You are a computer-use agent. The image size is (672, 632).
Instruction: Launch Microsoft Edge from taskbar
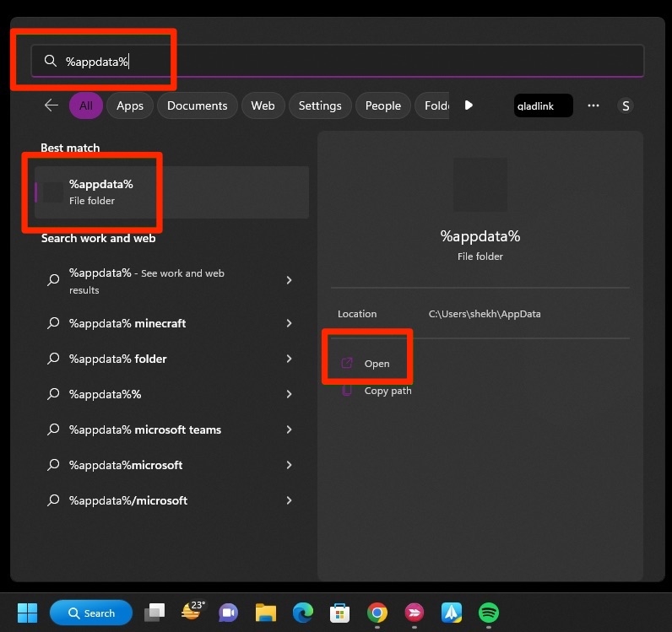[302, 613]
